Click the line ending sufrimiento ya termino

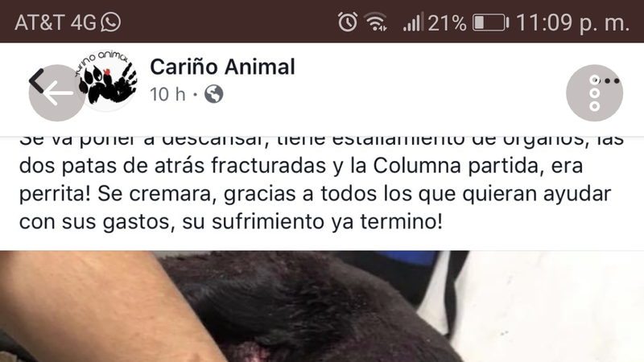pyautogui.click(x=231, y=222)
